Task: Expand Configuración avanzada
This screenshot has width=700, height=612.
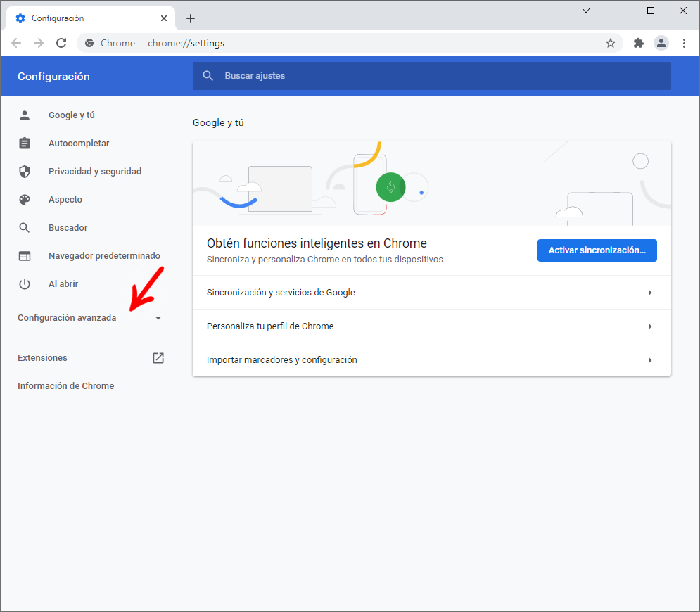Action: click(67, 318)
